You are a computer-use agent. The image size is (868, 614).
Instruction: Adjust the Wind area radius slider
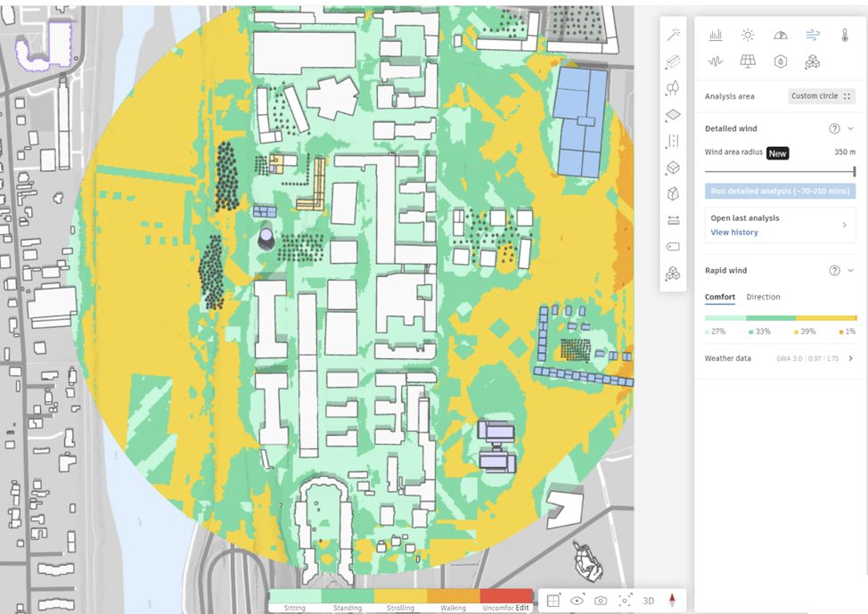(x=853, y=171)
